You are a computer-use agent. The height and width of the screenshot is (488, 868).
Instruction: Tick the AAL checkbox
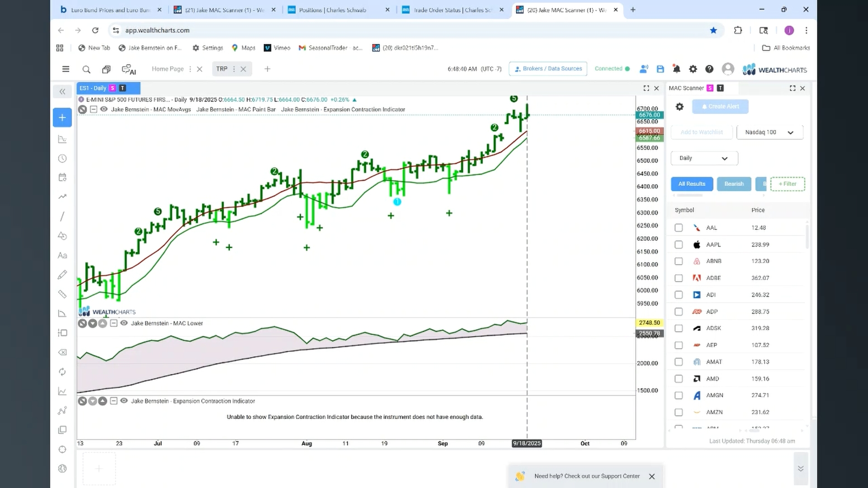tap(679, 228)
